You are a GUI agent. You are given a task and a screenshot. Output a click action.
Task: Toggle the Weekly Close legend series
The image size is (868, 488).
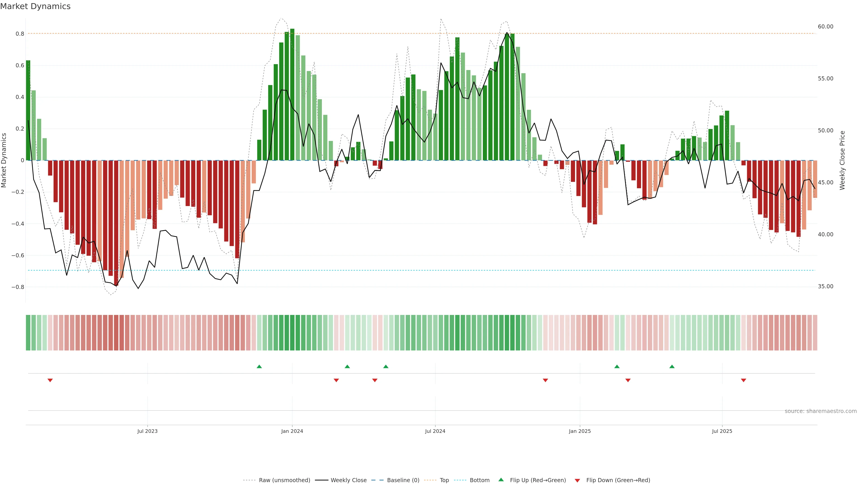[348, 480]
